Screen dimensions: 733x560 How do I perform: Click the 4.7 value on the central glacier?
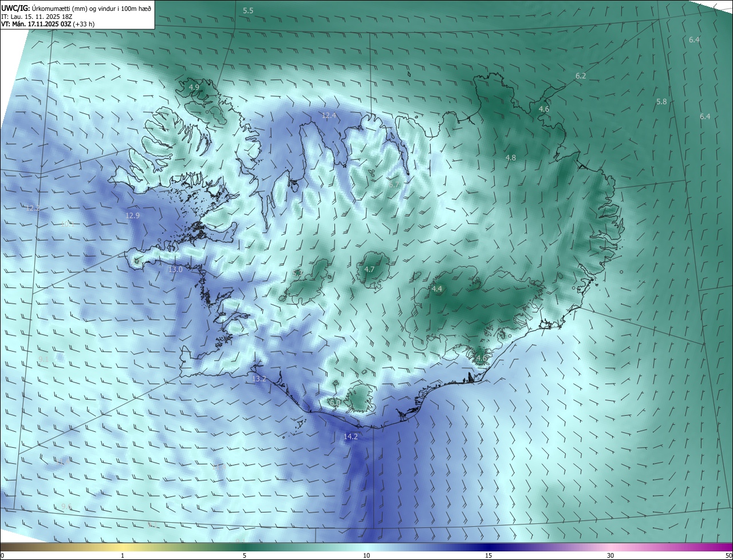(x=369, y=269)
